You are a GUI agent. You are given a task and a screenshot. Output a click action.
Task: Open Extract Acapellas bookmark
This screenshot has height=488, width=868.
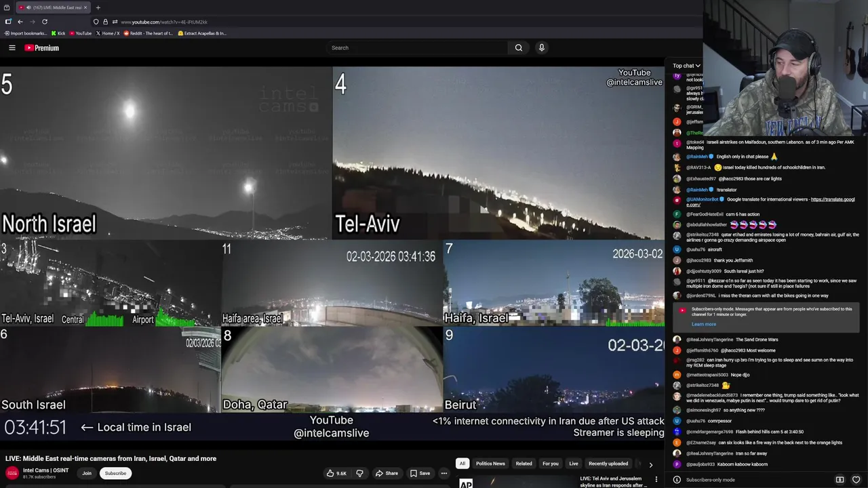pyautogui.click(x=202, y=33)
